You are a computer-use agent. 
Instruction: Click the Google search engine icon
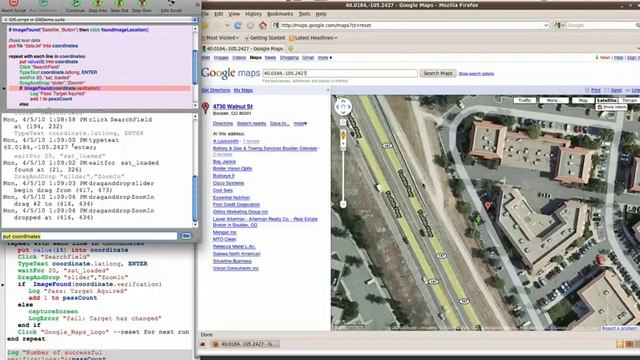point(557,25)
